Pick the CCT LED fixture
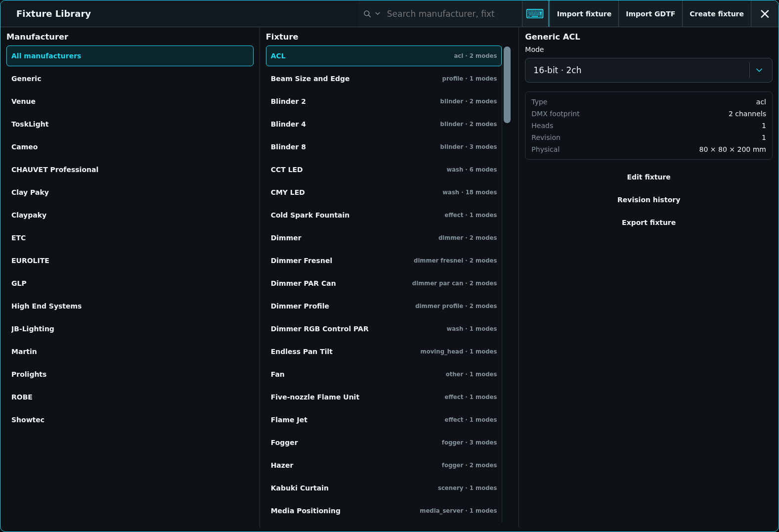This screenshot has height=532, width=779. point(384,170)
